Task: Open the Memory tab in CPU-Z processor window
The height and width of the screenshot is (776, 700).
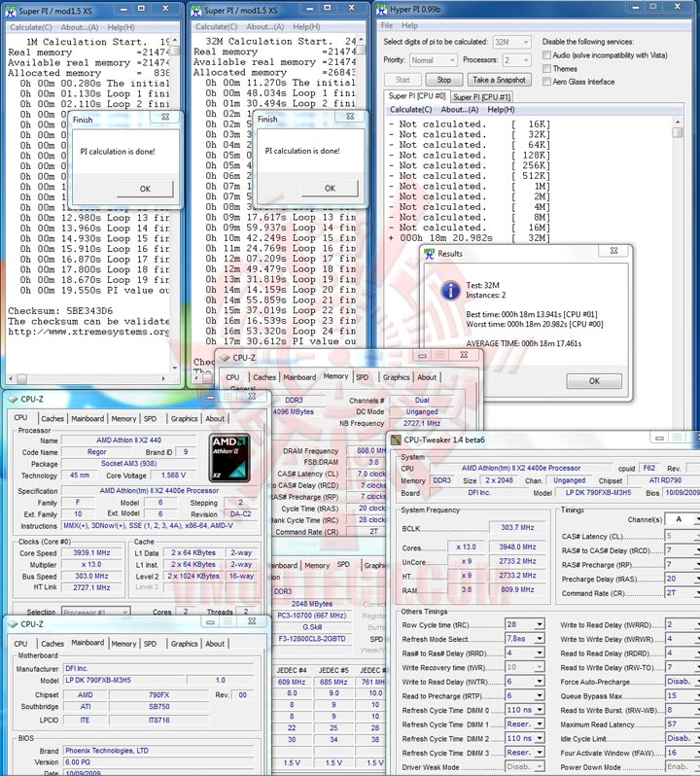Action: 123,419
